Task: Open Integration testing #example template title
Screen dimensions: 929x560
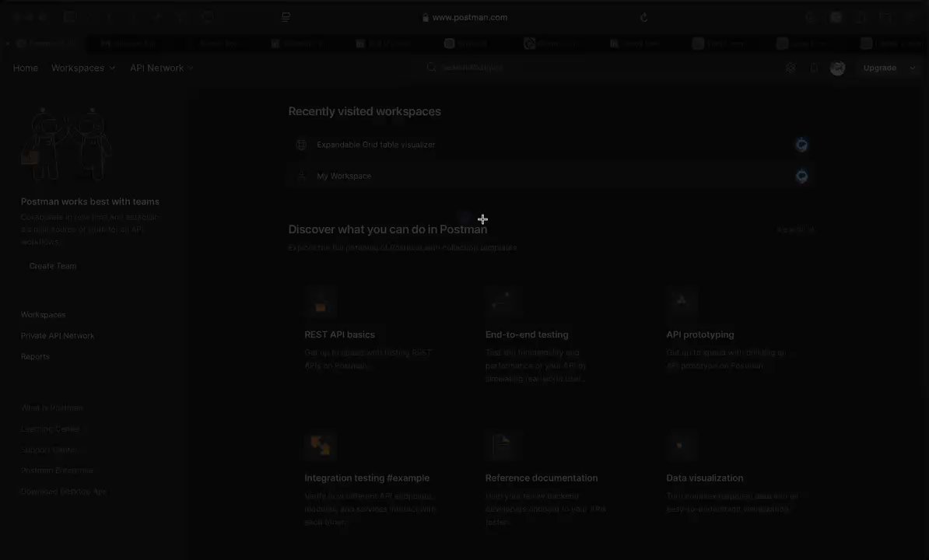Action: (366, 478)
